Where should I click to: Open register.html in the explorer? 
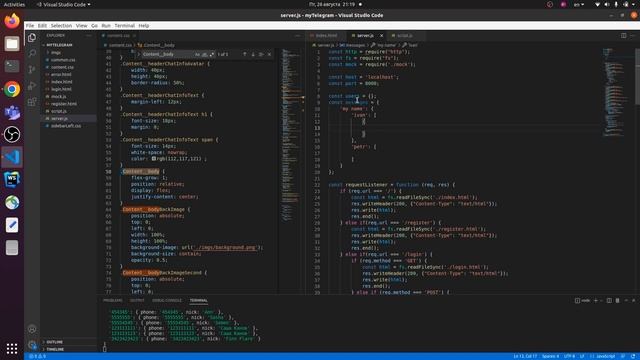64,104
